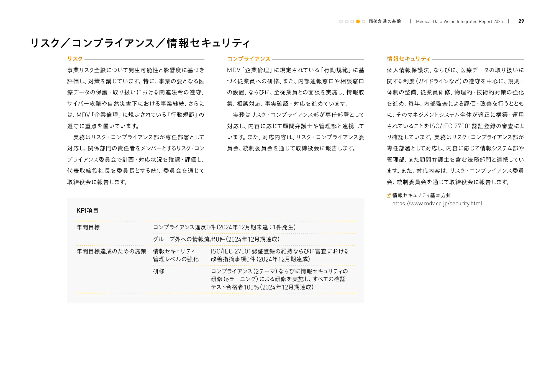Click the third empty progress dot in header

tap(352, 21)
